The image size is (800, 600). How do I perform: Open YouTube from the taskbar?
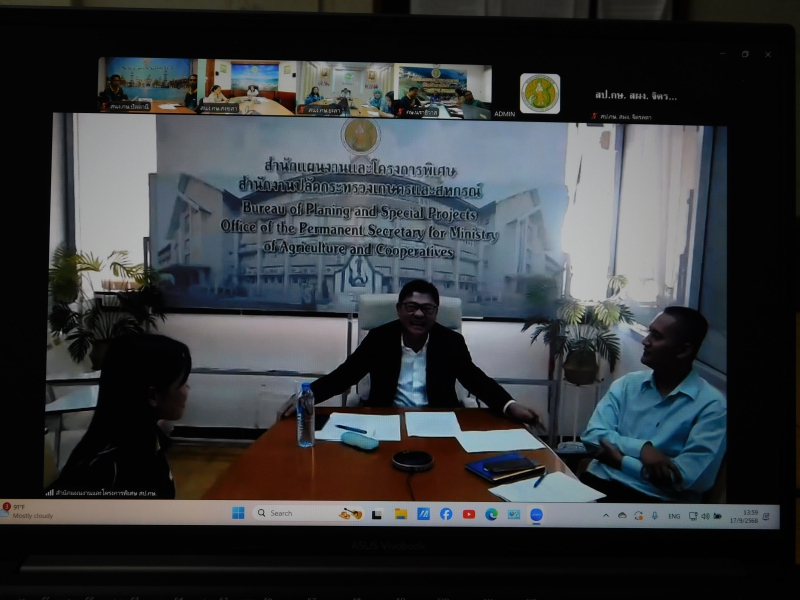(x=469, y=514)
